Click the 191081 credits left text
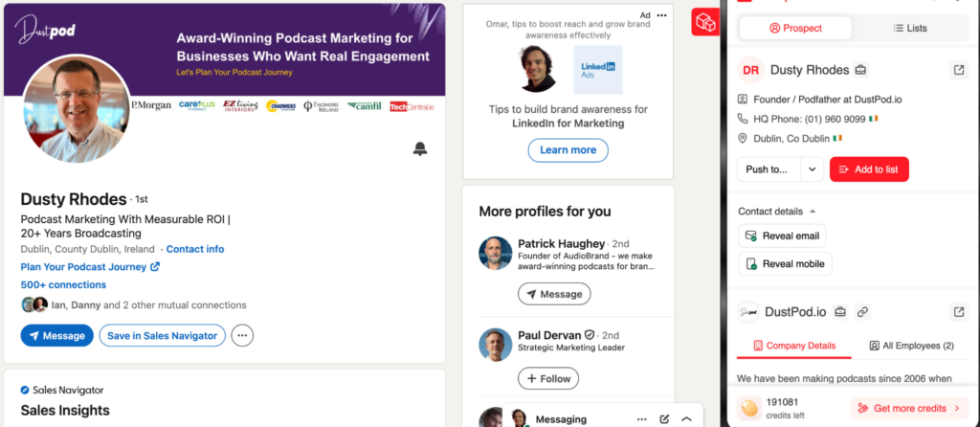Viewport: 980px width, 427px height. pyautogui.click(x=786, y=408)
